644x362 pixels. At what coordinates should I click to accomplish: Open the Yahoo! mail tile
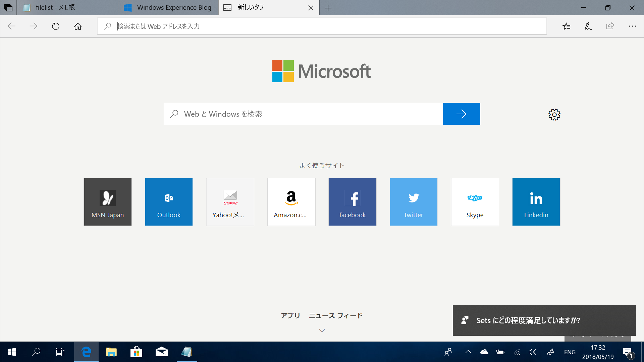(230, 202)
